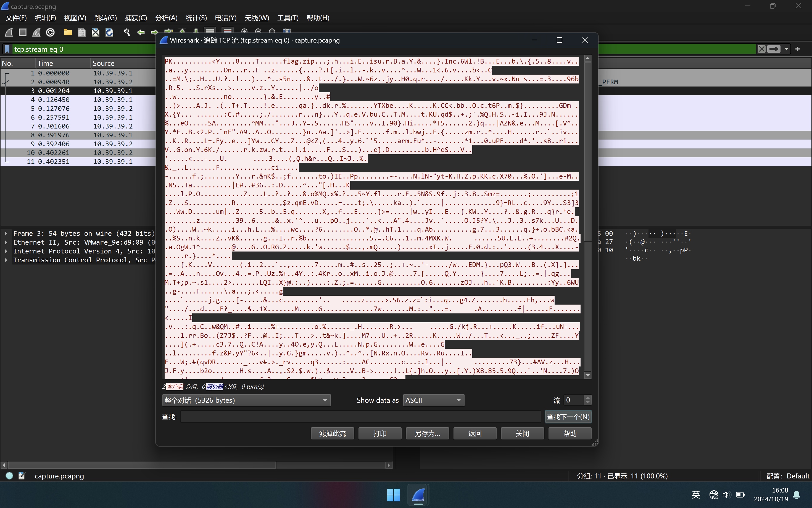Apply the display filter arrow button
This screenshot has width=812, height=508.
774,49
